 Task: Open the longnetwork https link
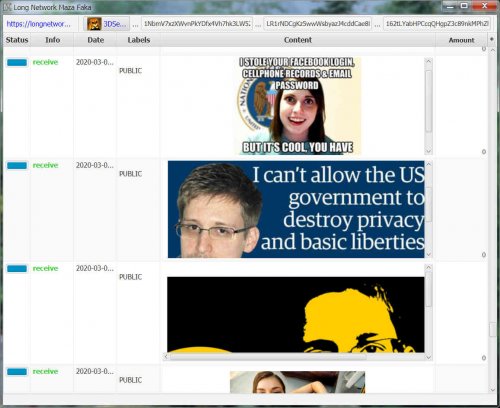tap(39, 24)
